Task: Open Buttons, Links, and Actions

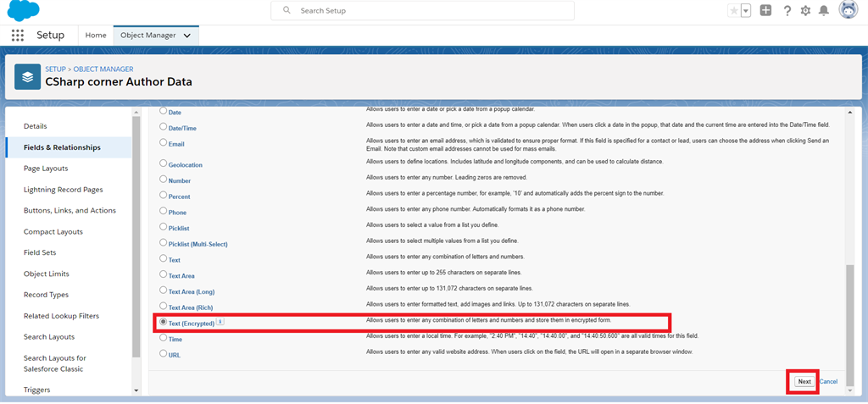Action: (x=70, y=210)
